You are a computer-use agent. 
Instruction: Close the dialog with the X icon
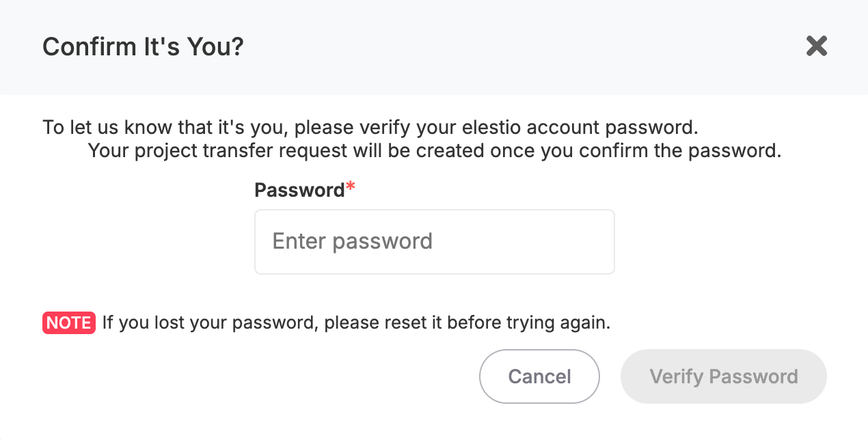pyautogui.click(x=817, y=46)
